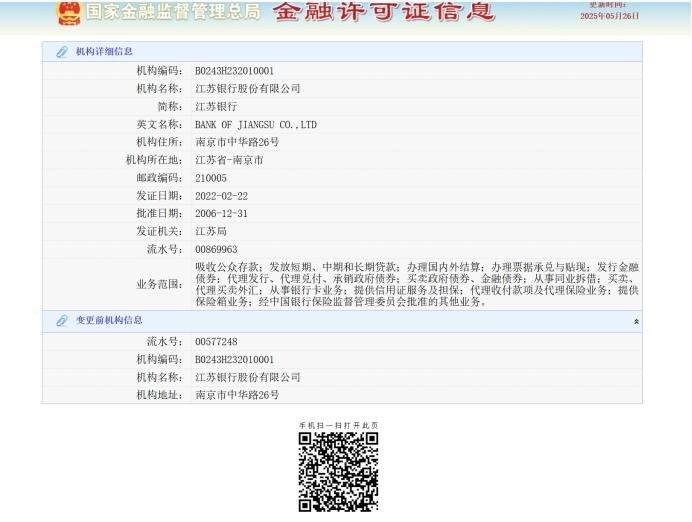Click location value 江苏省-南京市
The width and height of the screenshot is (692, 522).
[x=229, y=160]
